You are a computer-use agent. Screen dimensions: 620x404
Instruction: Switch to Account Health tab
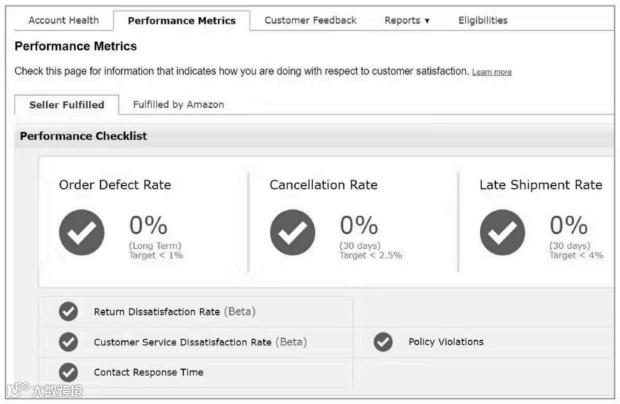63,20
